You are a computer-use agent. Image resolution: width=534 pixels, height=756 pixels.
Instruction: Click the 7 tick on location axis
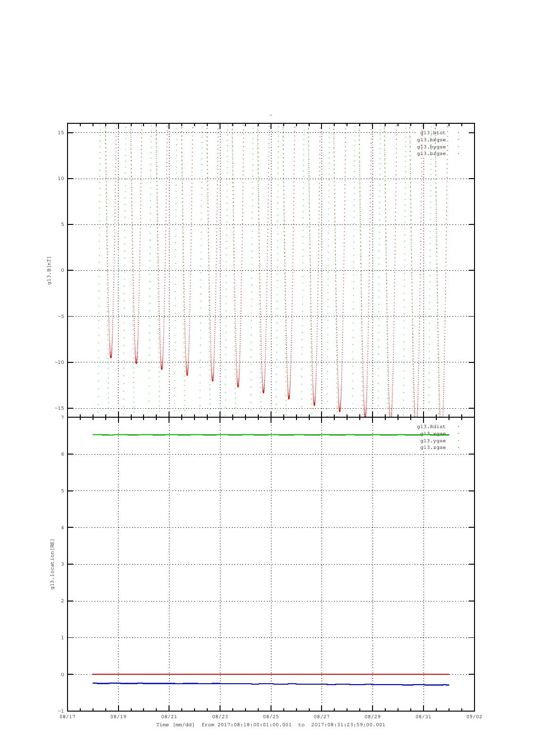(x=62, y=418)
